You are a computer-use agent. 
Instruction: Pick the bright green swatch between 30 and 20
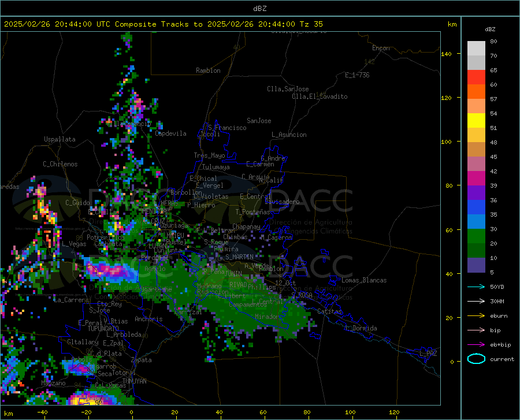476,236
